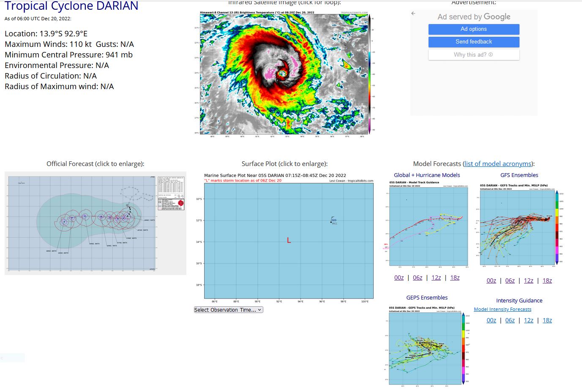The width and height of the screenshot is (582, 392).
Task: Select 00z under Intensity Guidance
Action: [x=491, y=320]
